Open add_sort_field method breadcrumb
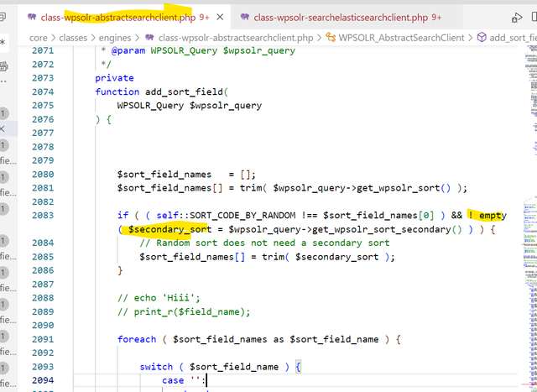The image size is (537, 392). pyautogui.click(x=513, y=38)
